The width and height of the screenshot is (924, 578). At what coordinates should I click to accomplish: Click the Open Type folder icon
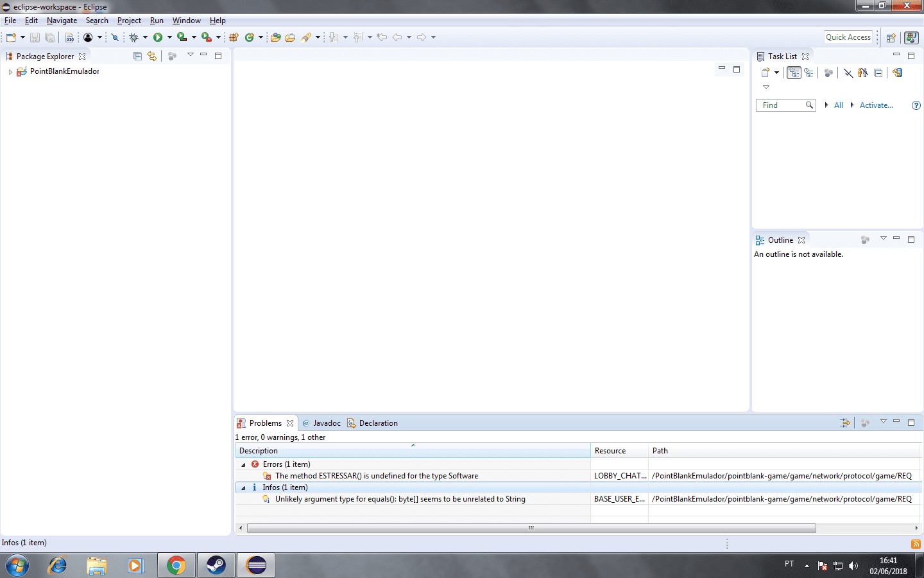(x=275, y=37)
